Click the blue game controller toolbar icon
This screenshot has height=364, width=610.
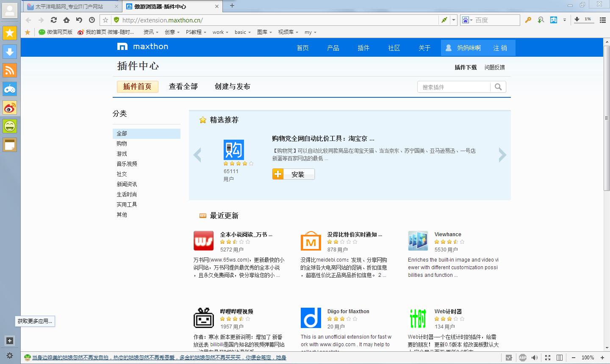click(x=554, y=20)
